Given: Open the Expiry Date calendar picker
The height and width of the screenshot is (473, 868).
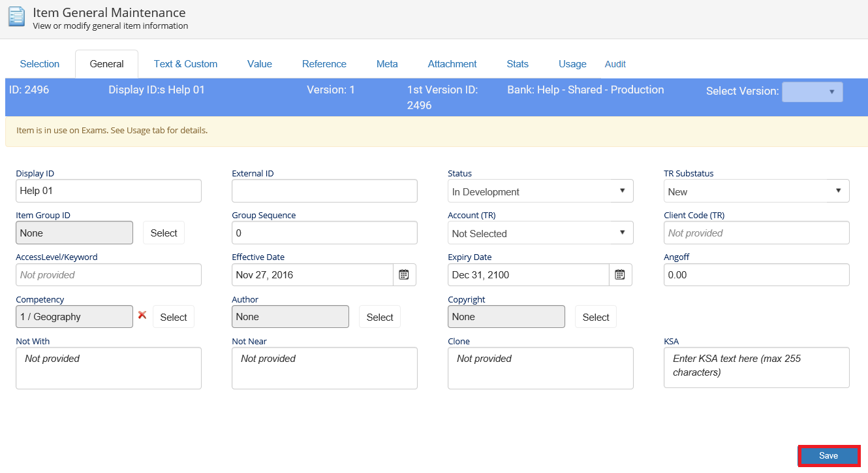Looking at the screenshot, I should point(620,275).
